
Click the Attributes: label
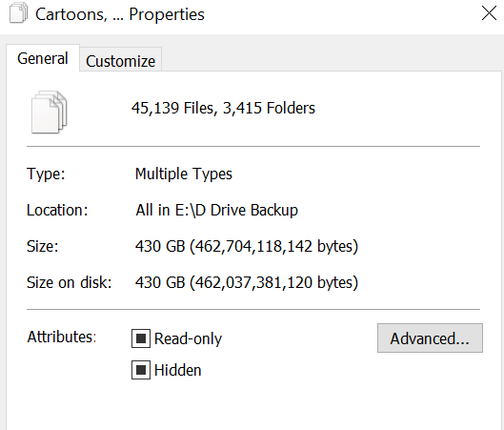[x=62, y=338]
